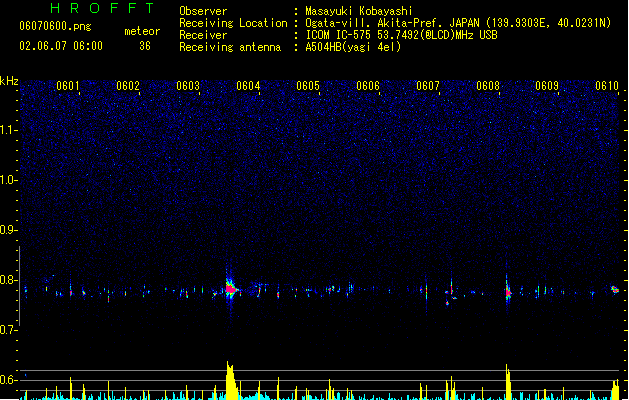Click the date stamp 02.06.07 06:00
Viewport: 629px width, 400px height.
coord(61,46)
